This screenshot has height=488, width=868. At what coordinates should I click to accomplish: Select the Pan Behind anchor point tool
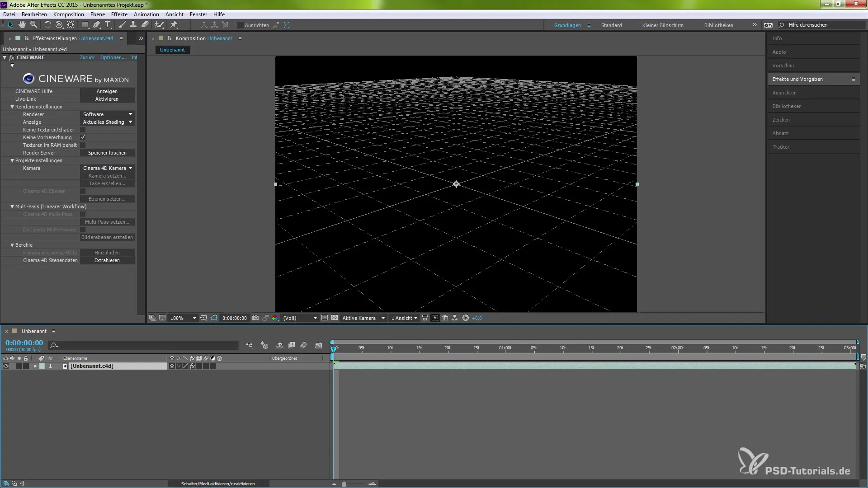[71, 25]
